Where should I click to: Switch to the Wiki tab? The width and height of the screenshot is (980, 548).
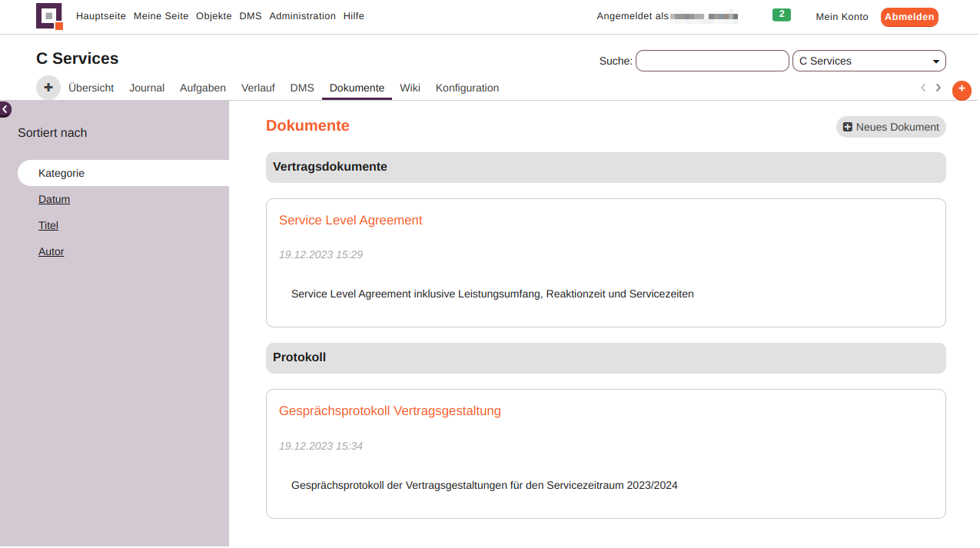410,88
